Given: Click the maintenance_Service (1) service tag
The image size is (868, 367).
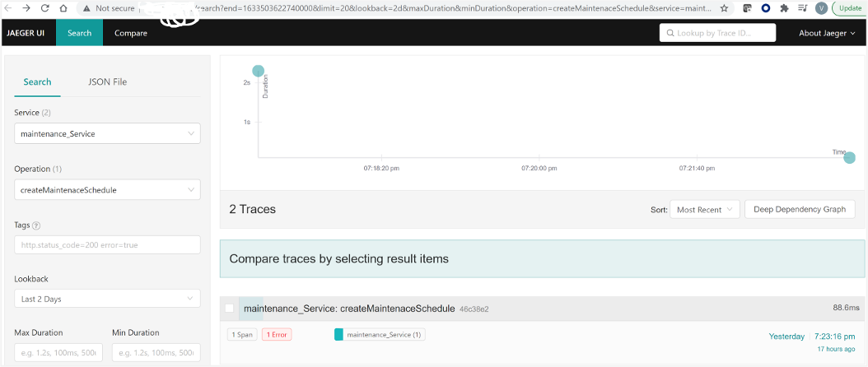Looking at the screenshot, I should (380, 335).
